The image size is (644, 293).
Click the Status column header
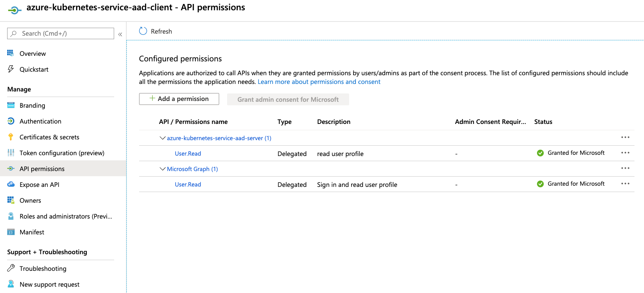[543, 122]
